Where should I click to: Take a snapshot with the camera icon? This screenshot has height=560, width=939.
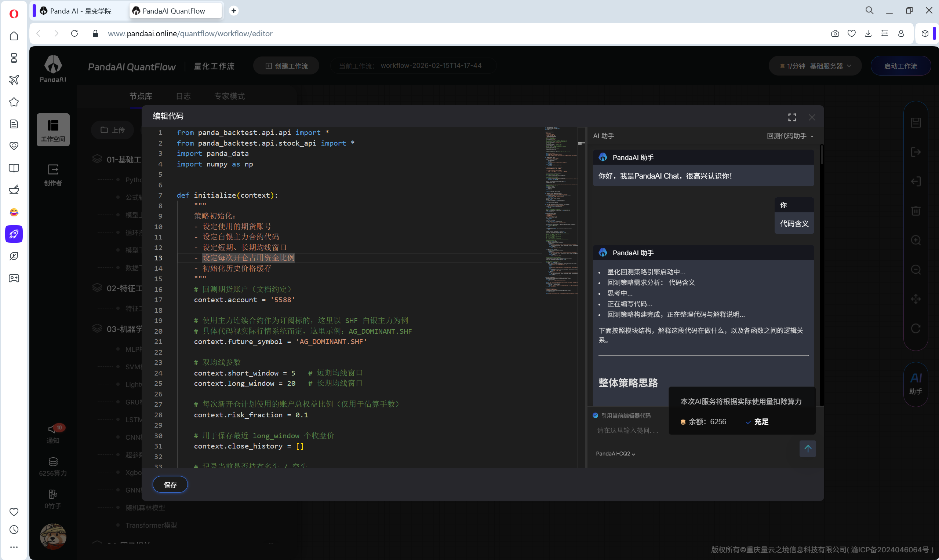tap(835, 33)
